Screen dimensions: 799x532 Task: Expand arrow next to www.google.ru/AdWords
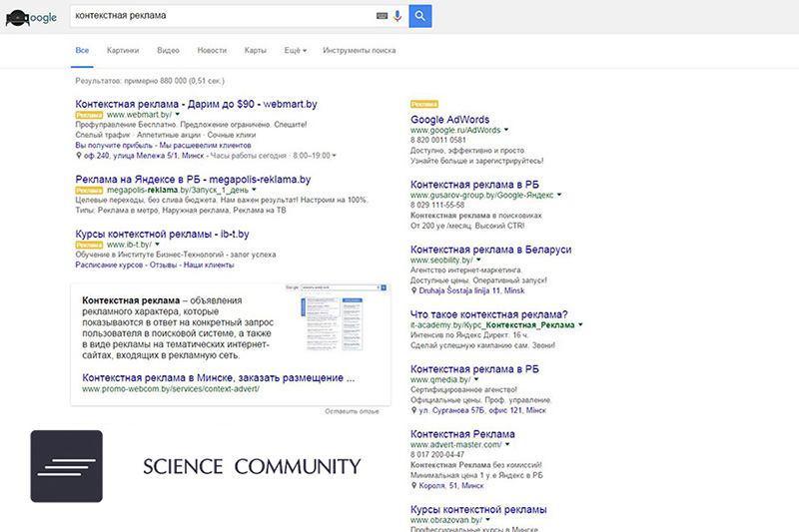click(506, 130)
